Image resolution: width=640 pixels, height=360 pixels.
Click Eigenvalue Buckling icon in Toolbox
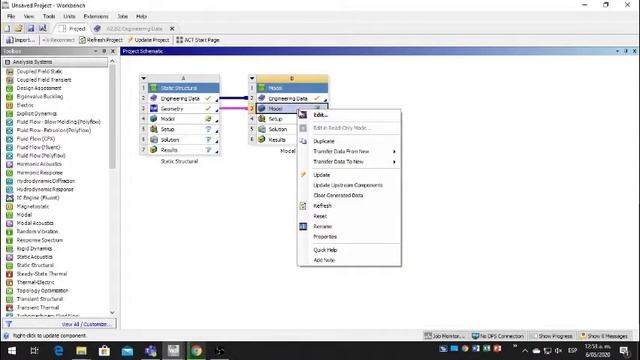coord(9,97)
